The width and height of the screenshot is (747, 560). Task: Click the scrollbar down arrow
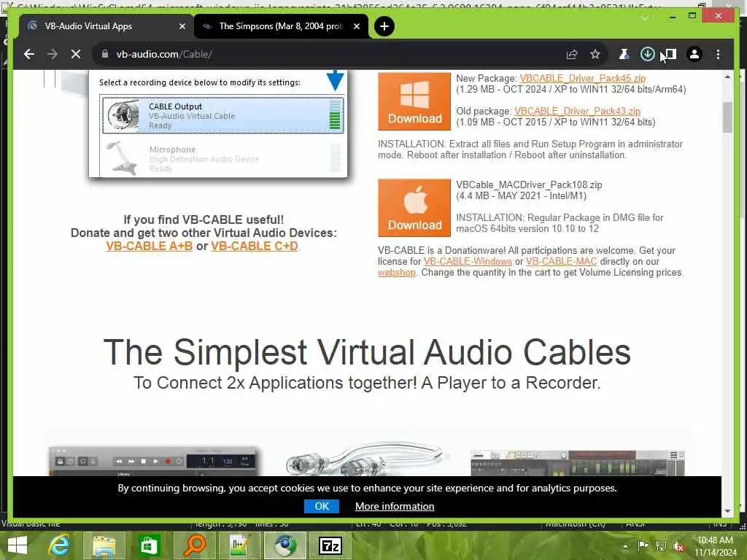coord(727,511)
